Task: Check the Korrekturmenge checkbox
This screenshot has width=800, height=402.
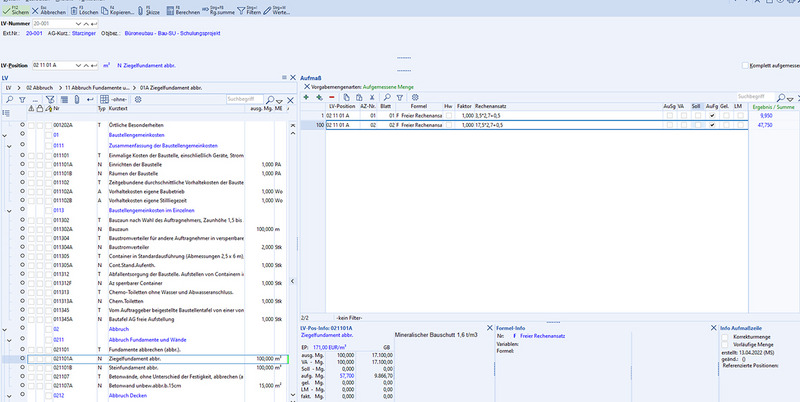Action: [724, 339]
